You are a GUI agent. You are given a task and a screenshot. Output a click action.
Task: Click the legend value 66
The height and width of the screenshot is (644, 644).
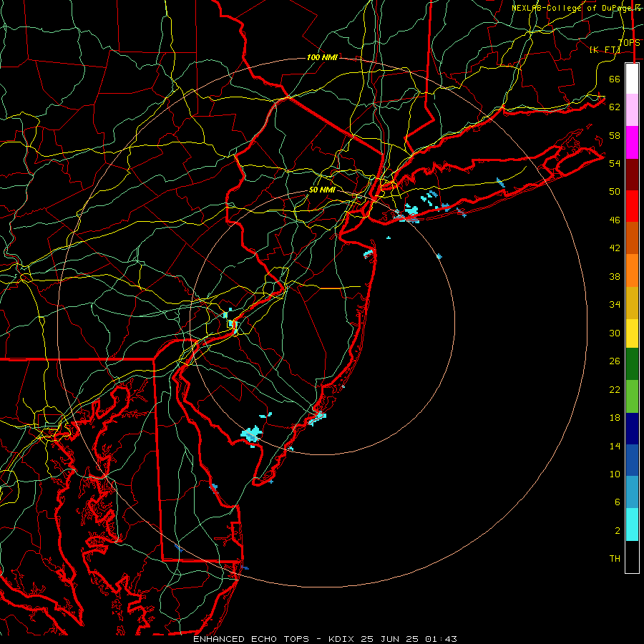point(615,79)
